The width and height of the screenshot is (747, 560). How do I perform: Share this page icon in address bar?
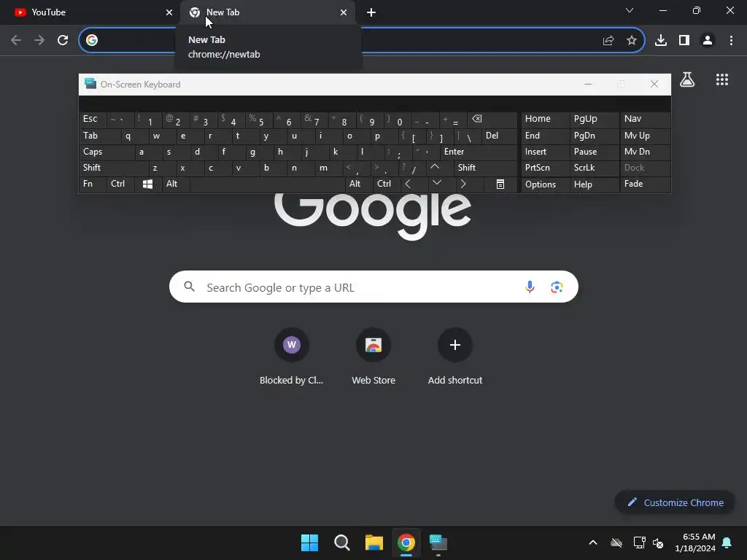point(608,41)
